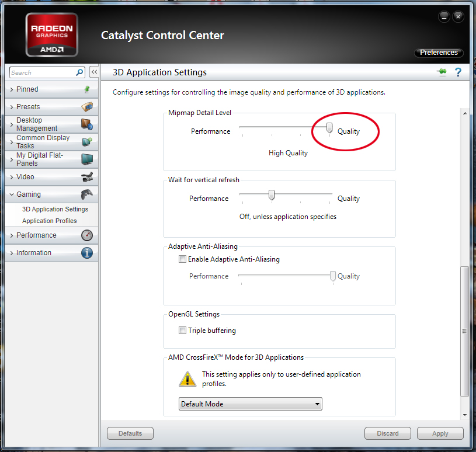The height and width of the screenshot is (452, 476).
Task: Minimize the Catalyst Control Center window
Action: [444, 17]
